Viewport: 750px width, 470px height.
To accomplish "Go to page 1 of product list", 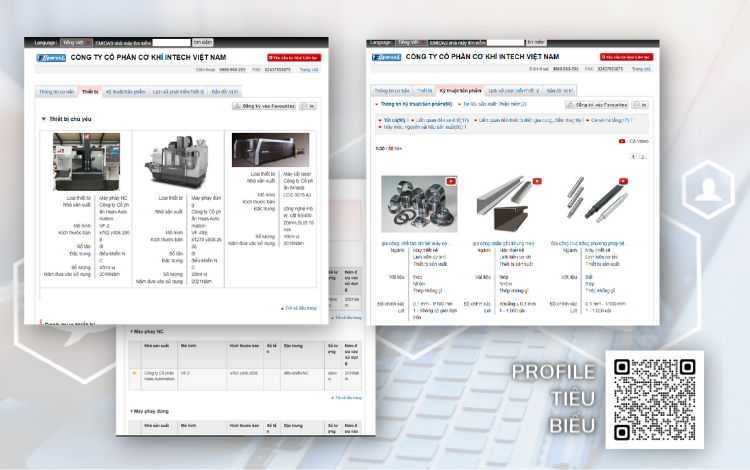I will (x=633, y=157).
